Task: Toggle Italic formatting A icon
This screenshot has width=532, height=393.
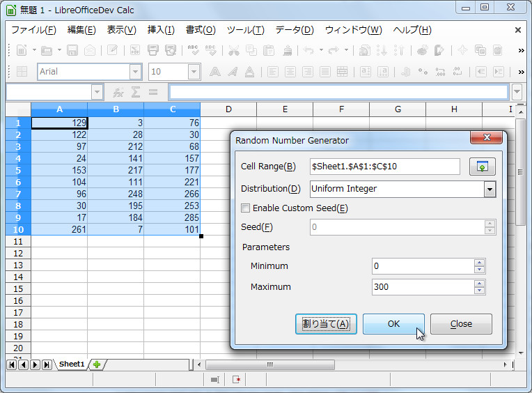Action: point(233,72)
